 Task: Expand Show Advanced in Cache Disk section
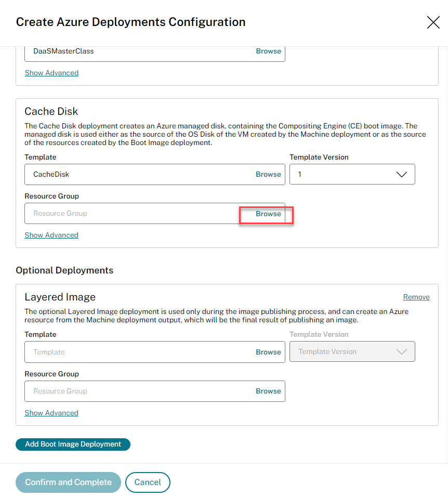pyautogui.click(x=51, y=235)
